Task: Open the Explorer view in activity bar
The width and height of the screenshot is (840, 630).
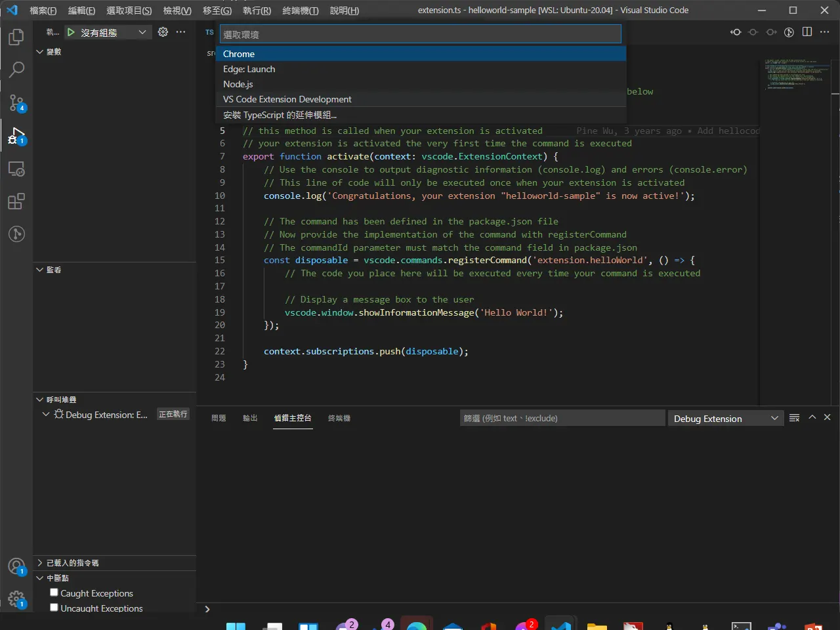Action: 16,37
